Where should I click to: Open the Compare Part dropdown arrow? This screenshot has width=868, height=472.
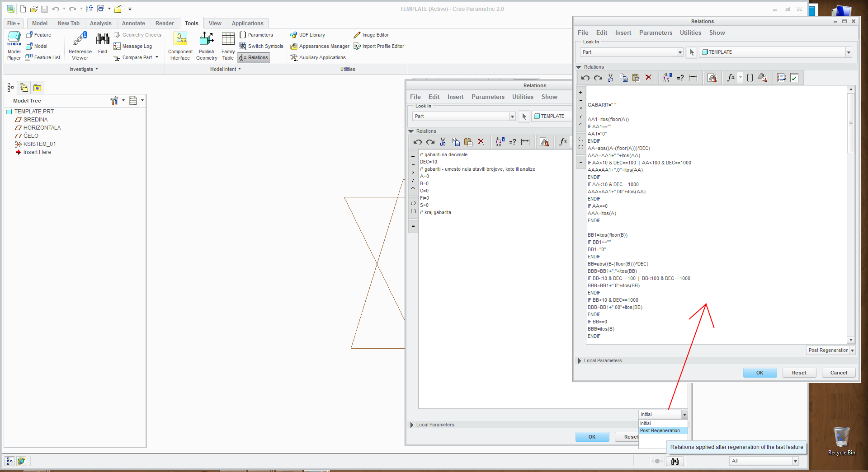[157, 57]
